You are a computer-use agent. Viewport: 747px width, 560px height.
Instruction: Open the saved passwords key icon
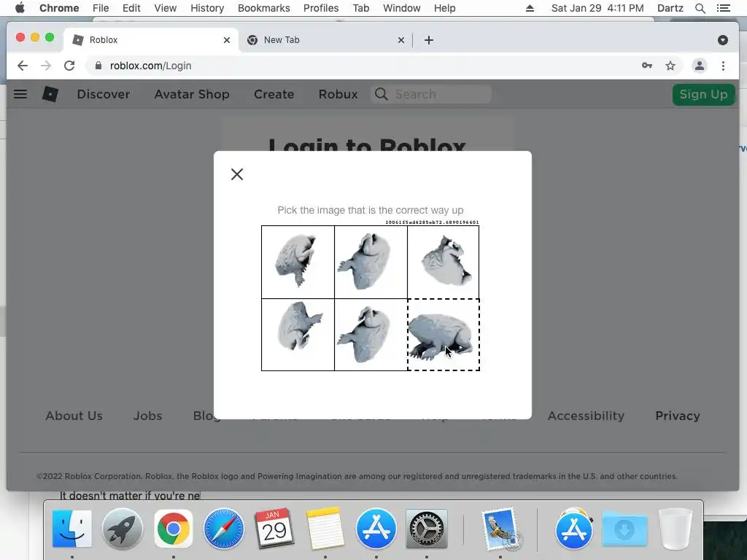pyautogui.click(x=647, y=66)
